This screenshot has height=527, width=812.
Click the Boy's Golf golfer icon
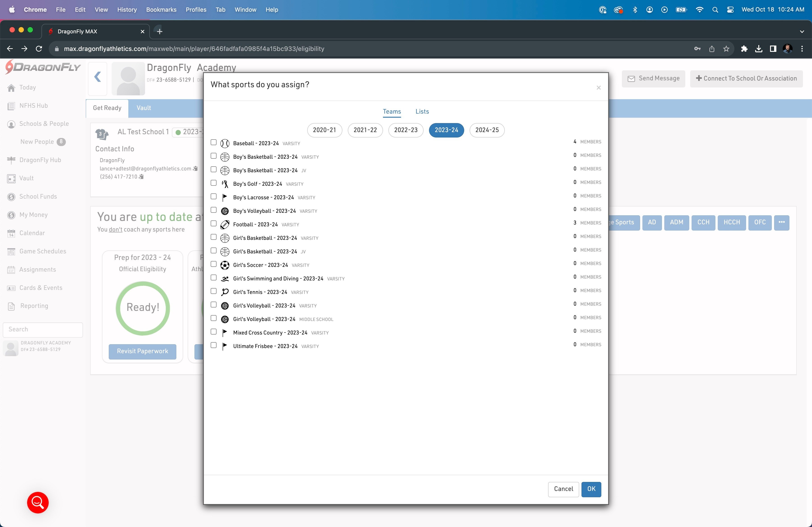225,184
